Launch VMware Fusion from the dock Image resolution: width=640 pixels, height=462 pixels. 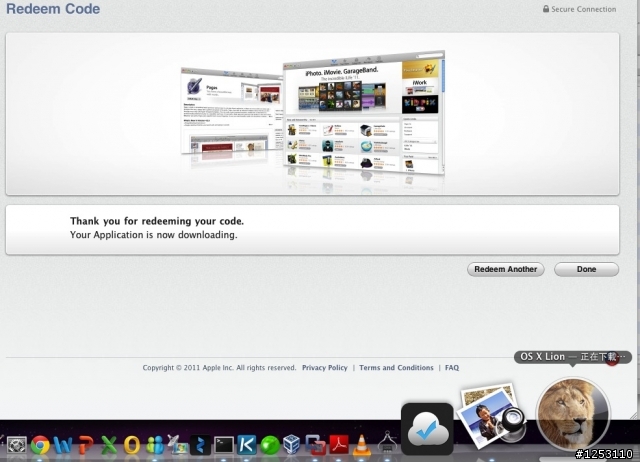(x=315, y=445)
